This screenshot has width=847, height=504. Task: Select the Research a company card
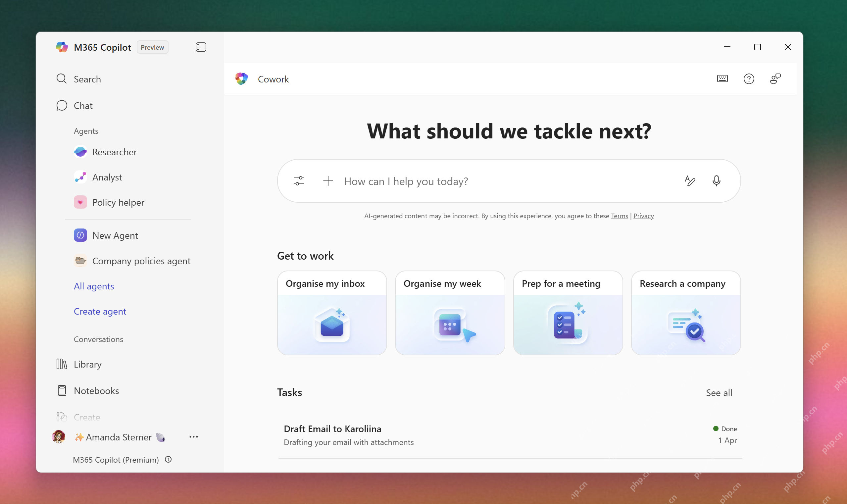pyautogui.click(x=686, y=313)
